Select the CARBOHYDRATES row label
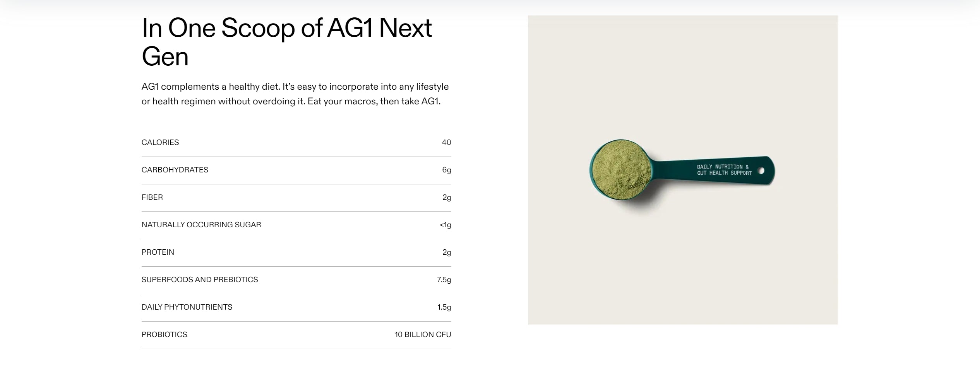This screenshot has width=980, height=368. coord(175,170)
